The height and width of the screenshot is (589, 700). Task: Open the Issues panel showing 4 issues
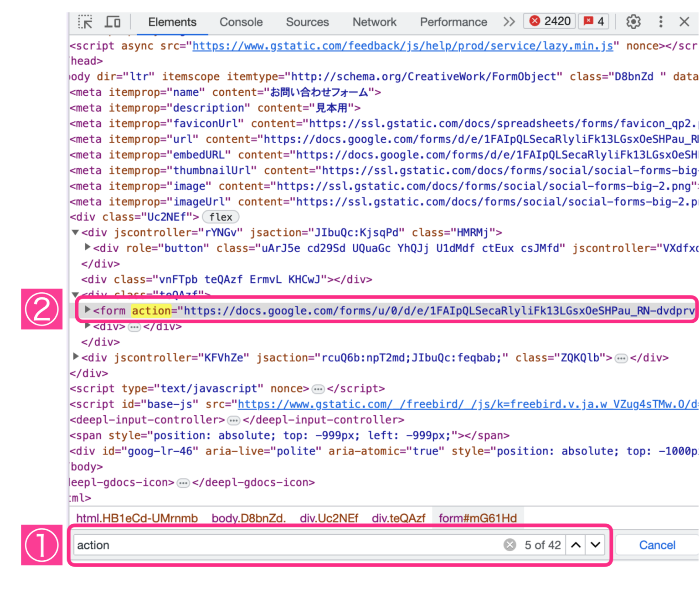point(593,21)
